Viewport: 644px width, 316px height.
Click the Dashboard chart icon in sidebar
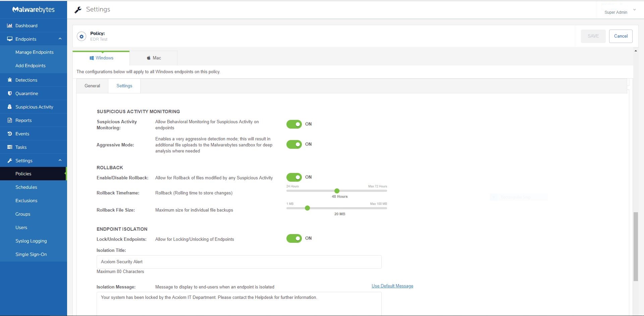(x=9, y=26)
